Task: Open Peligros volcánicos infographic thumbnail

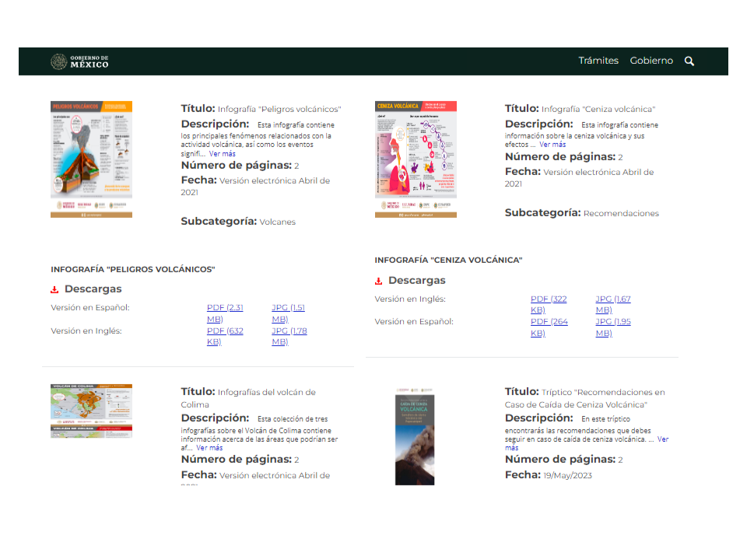Action: 91,159
